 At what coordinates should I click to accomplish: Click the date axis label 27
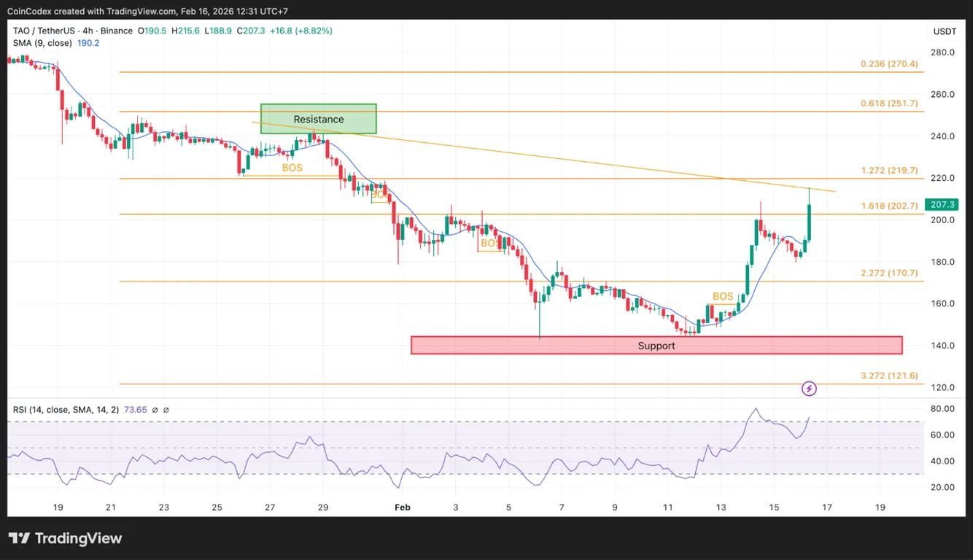pyautogui.click(x=270, y=507)
